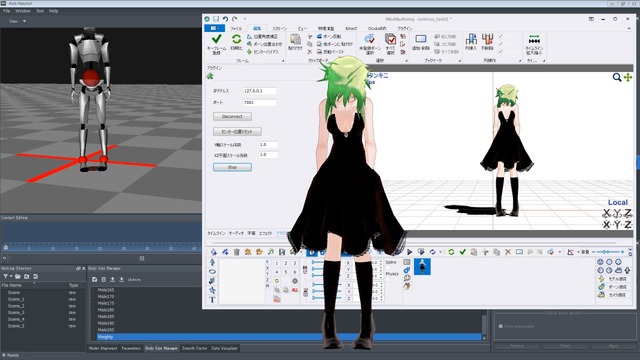Click the Disconnect button in plugin panel
Viewport: 640px width, 360px height.
click(232, 117)
